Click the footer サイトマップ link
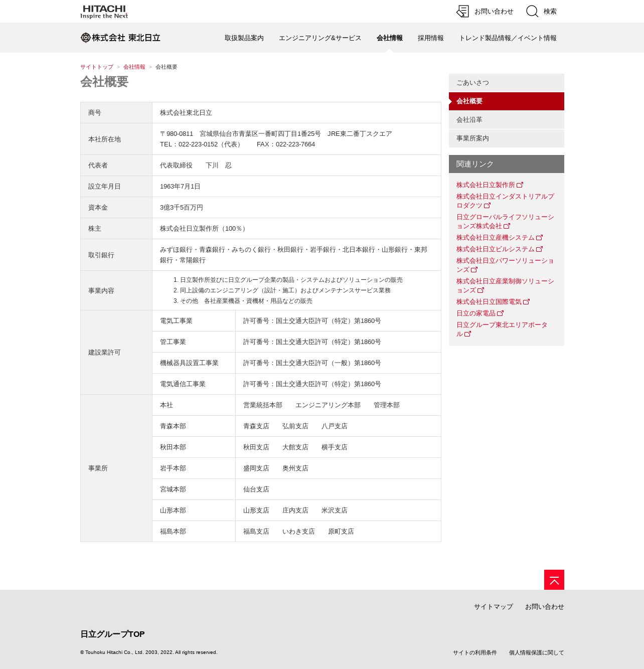 [x=494, y=607]
